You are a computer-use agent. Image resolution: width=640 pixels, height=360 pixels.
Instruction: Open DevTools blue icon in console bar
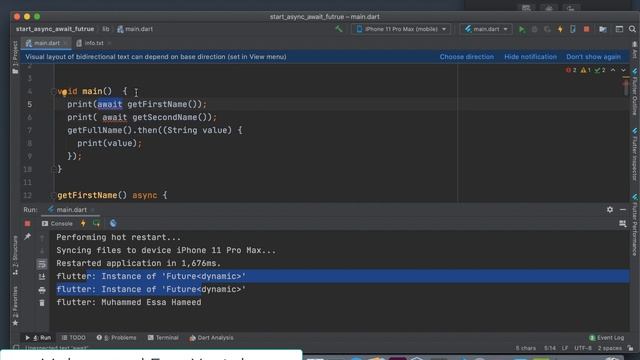coord(113,223)
